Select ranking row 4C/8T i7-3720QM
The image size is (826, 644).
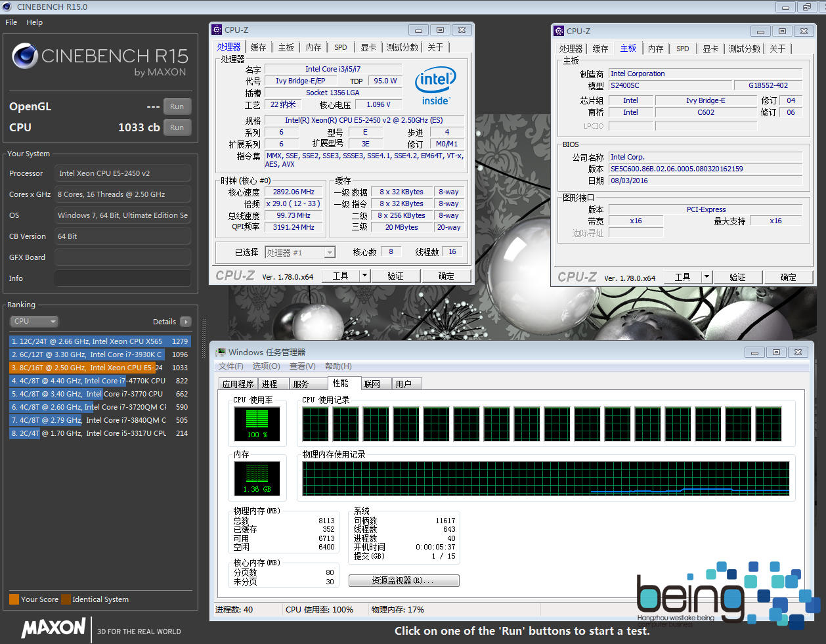tap(100, 407)
